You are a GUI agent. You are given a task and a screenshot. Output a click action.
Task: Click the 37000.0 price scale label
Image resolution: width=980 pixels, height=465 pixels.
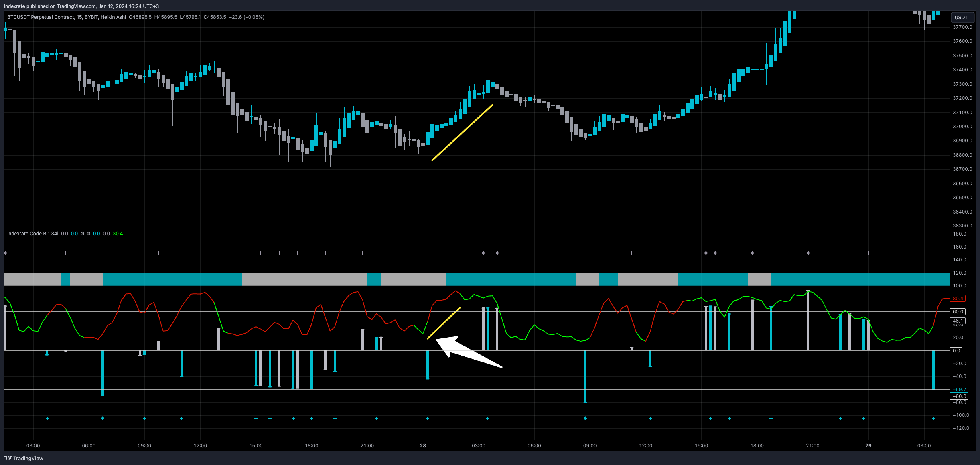click(x=962, y=127)
